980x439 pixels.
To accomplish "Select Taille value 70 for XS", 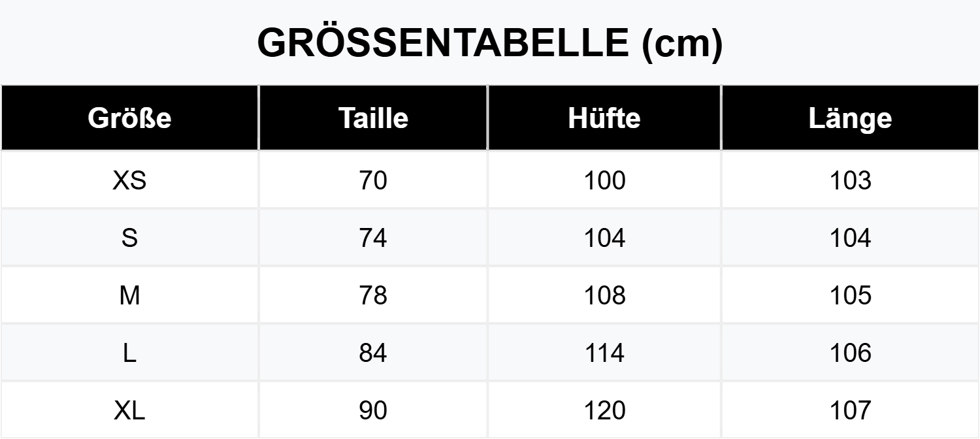I will 373,180.
